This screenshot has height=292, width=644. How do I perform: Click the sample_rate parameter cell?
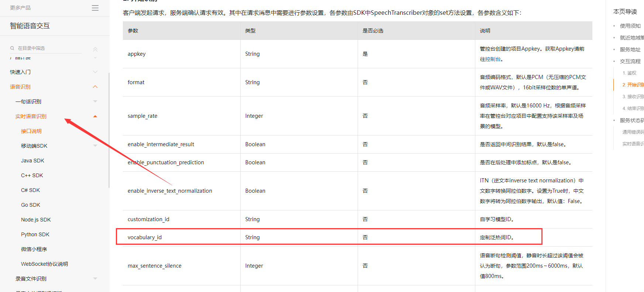click(x=181, y=116)
